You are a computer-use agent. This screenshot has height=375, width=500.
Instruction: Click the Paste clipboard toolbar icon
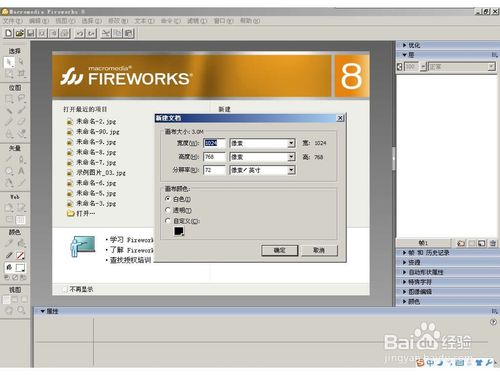click(x=129, y=33)
